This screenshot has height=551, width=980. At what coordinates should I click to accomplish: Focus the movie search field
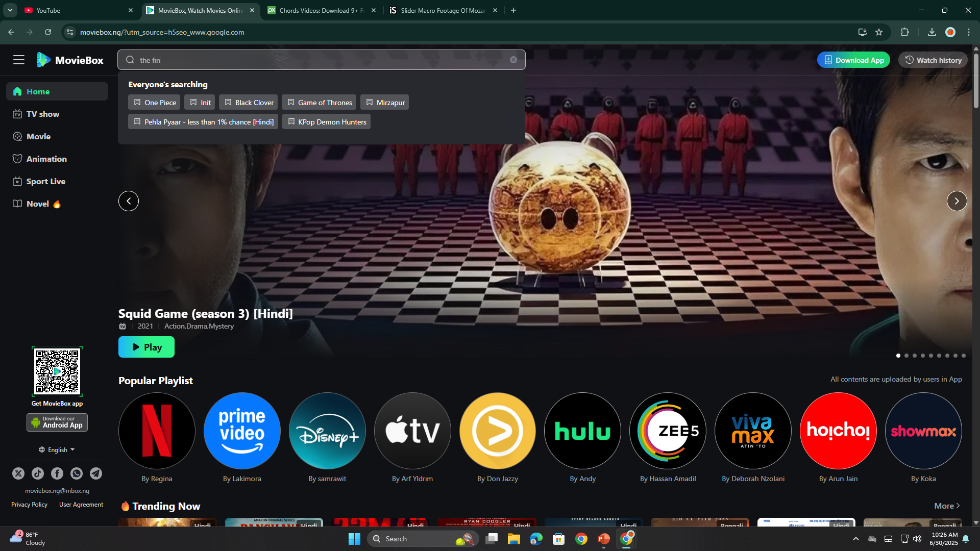pyautogui.click(x=322, y=60)
